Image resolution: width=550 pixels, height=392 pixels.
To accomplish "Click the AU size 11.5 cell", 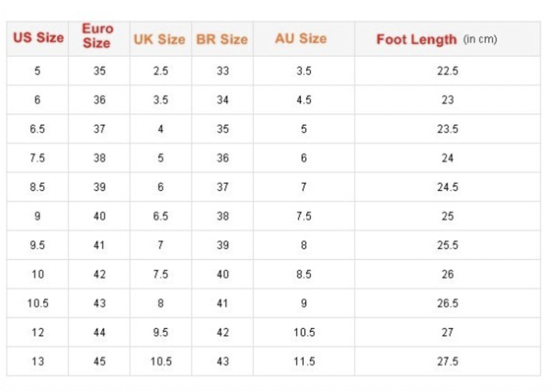I will pyautogui.click(x=304, y=361).
